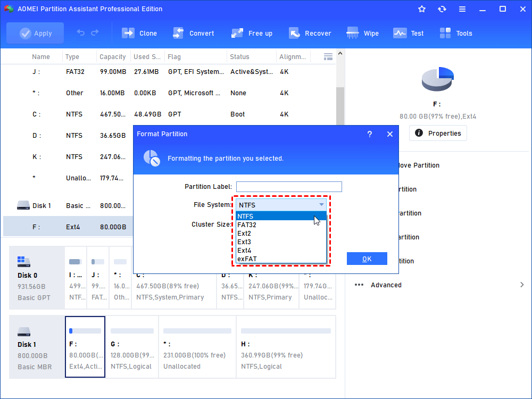This screenshot has height=399, width=532.
Task: Open the Tools menu
Action: point(456,33)
